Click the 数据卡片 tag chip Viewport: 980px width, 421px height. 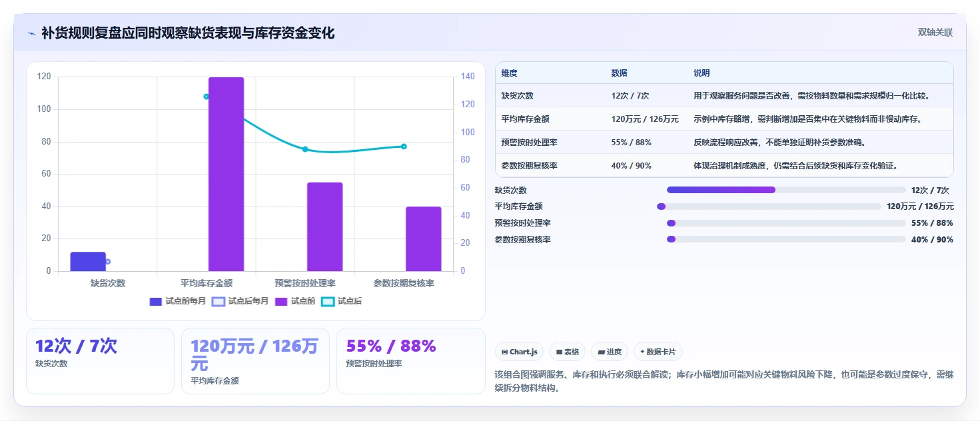click(658, 352)
